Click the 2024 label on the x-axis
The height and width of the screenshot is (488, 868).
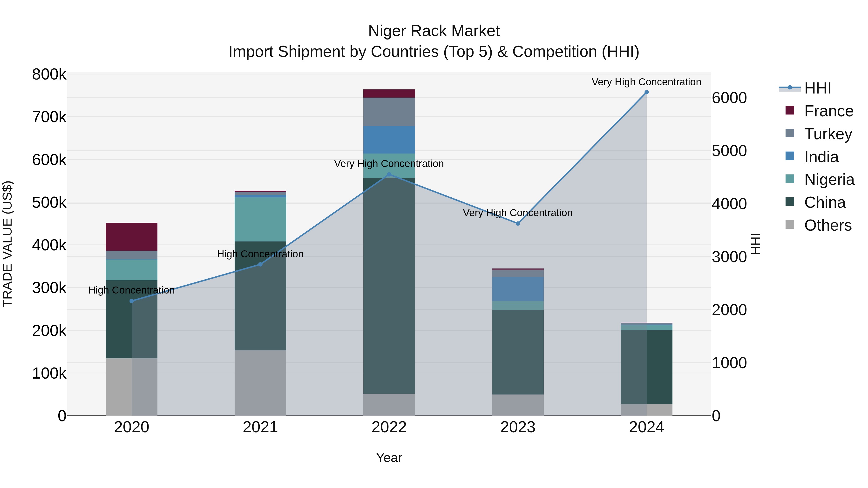point(647,427)
